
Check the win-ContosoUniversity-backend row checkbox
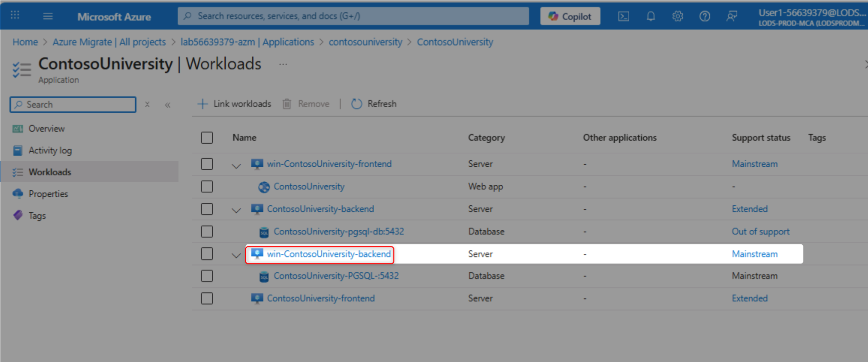click(x=207, y=254)
